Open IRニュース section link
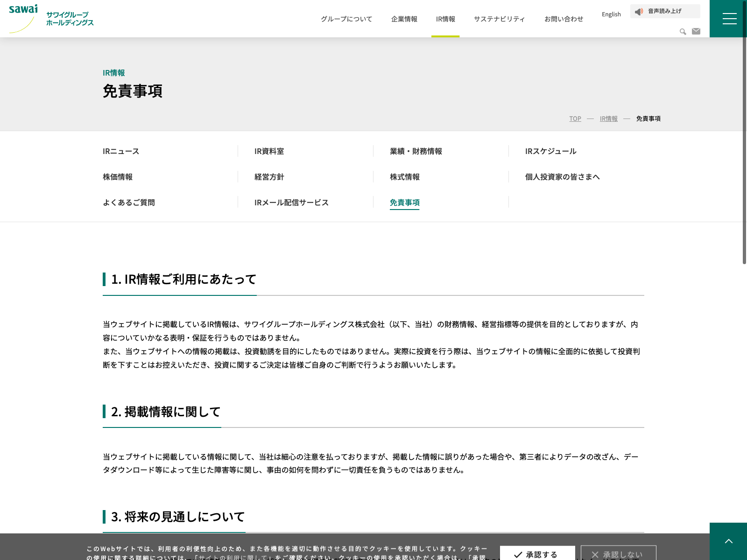The height and width of the screenshot is (560, 747). coord(121,151)
